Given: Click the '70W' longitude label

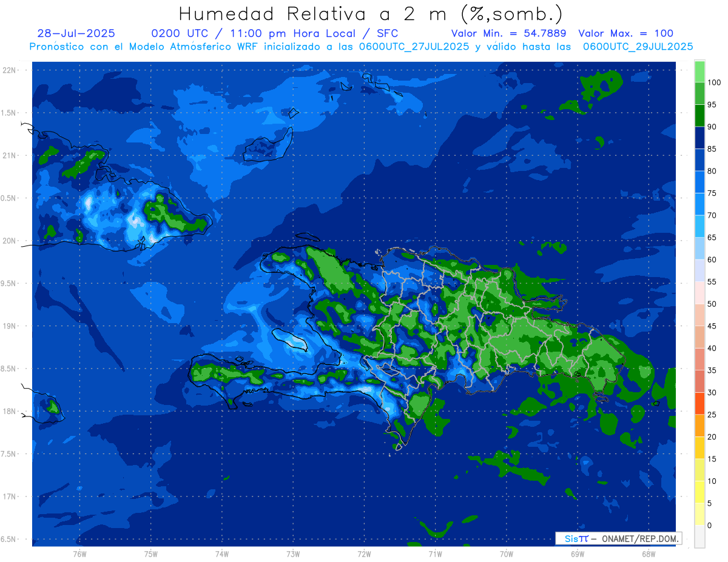Looking at the screenshot, I should click(506, 554).
